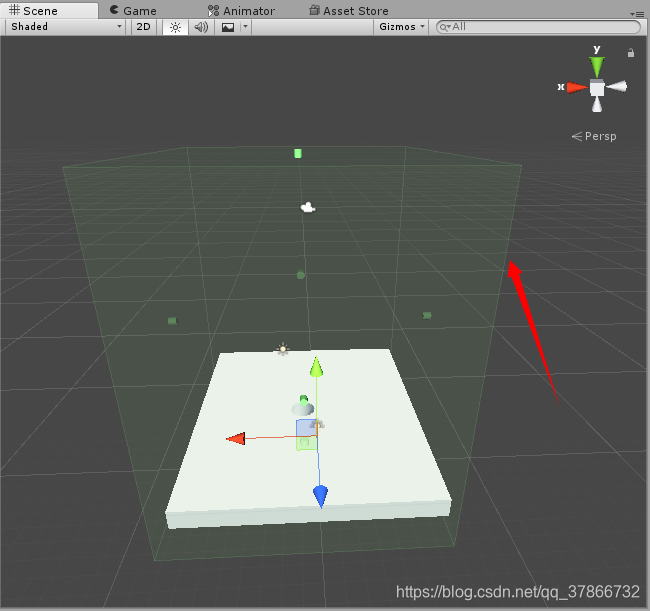The width and height of the screenshot is (650, 611).
Task: Select the camera icon in scene
Action: click(308, 207)
